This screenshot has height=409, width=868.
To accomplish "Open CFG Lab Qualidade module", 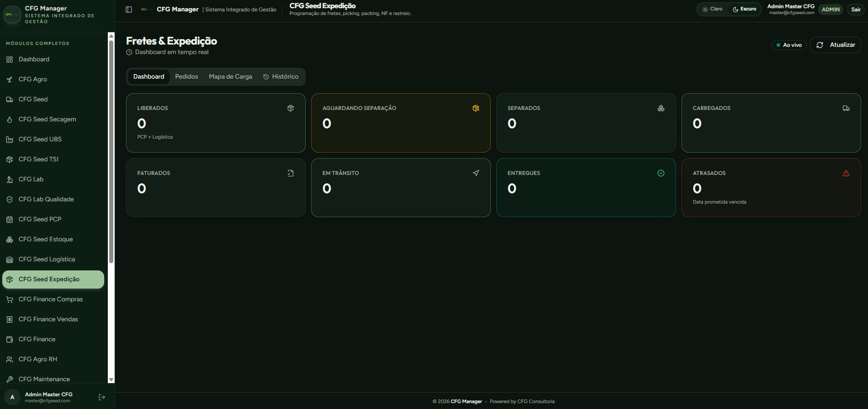I will pyautogui.click(x=53, y=200).
